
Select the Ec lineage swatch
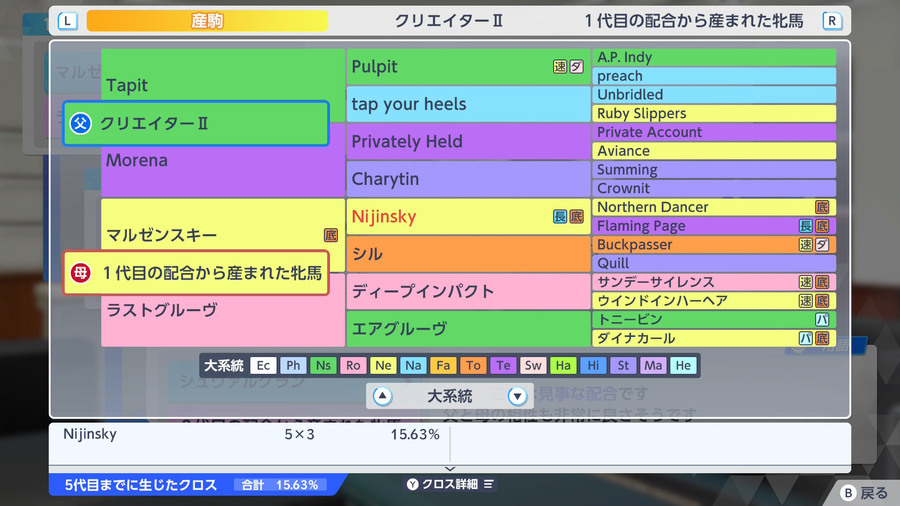(263, 365)
